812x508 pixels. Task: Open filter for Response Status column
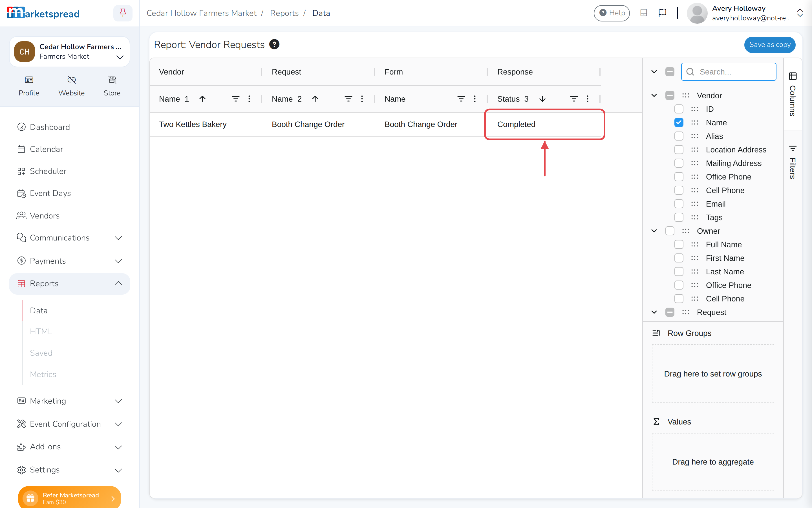[574, 99]
